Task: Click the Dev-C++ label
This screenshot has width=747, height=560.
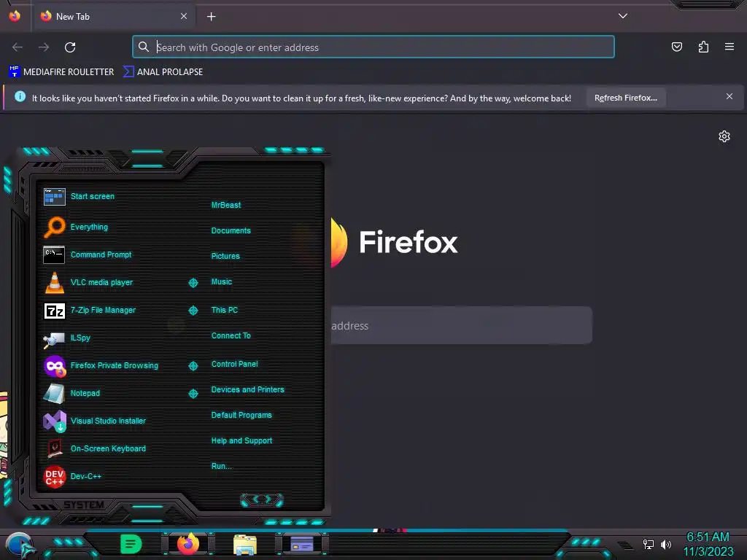Action: [x=86, y=477]
